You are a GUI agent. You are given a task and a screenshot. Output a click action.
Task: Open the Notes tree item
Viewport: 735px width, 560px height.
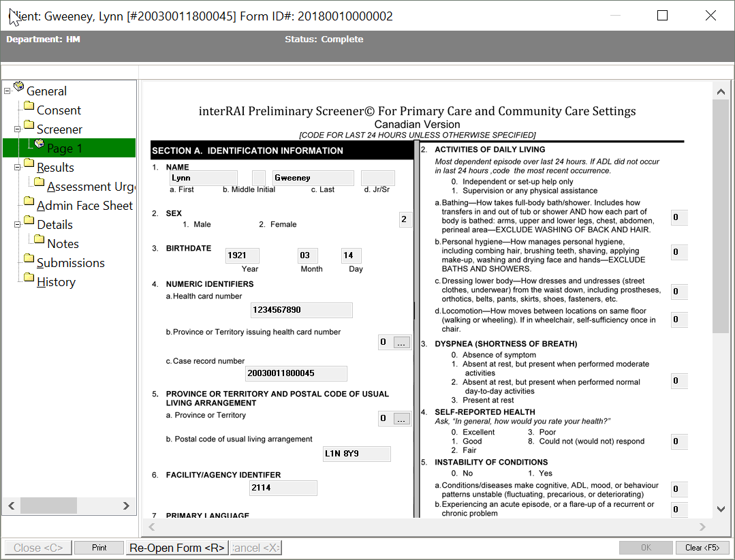[63, 244]
